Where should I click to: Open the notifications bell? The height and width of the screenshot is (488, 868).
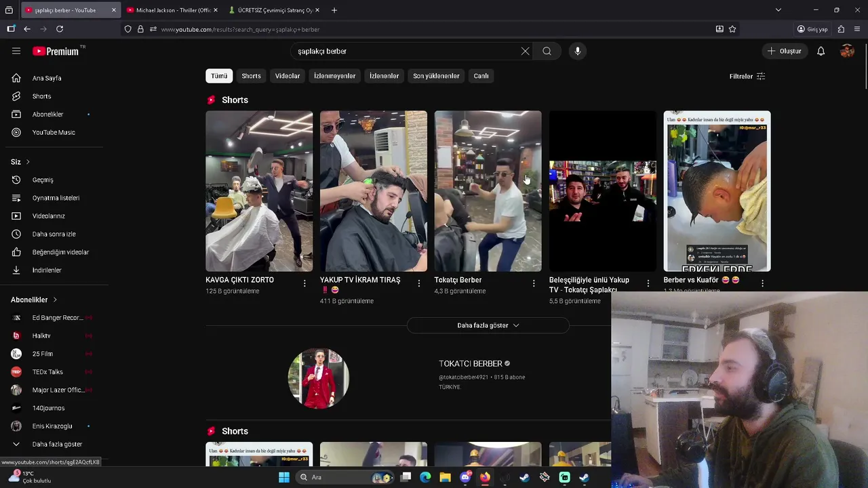click(821, 51)
